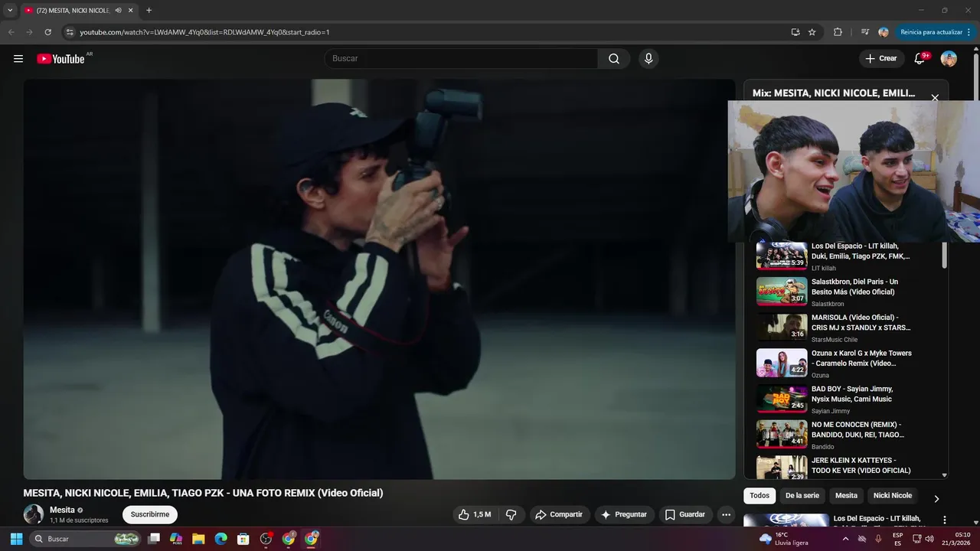980x551 pixels.
Task: Start voice search with microphone icon
Action: point(648,59)
